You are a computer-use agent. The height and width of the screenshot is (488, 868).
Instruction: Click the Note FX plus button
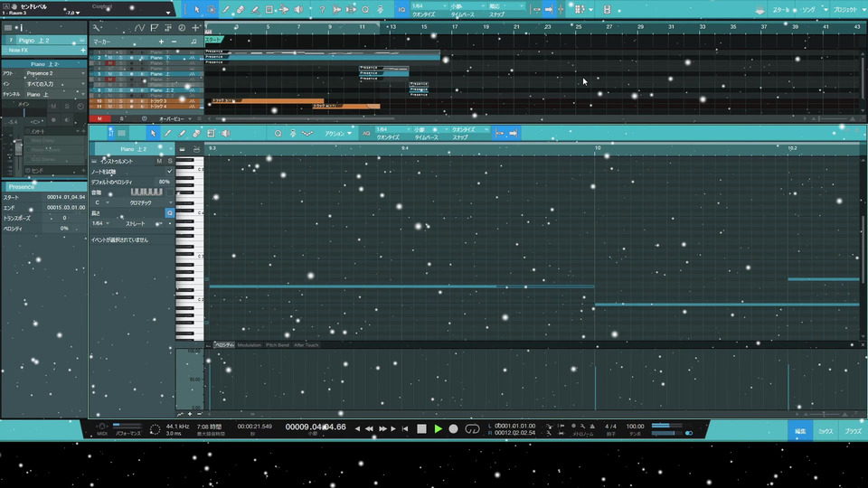(x=82, y=51)
